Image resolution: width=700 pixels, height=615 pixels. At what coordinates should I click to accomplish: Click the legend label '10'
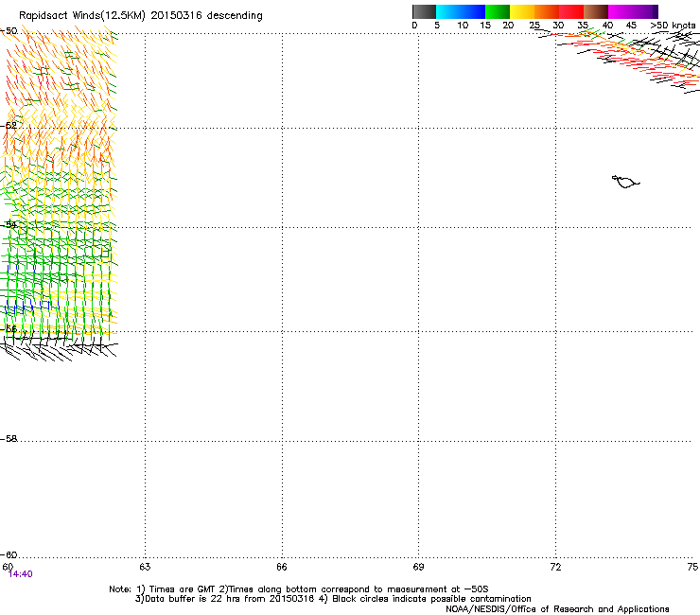click(x=463, y=26)
